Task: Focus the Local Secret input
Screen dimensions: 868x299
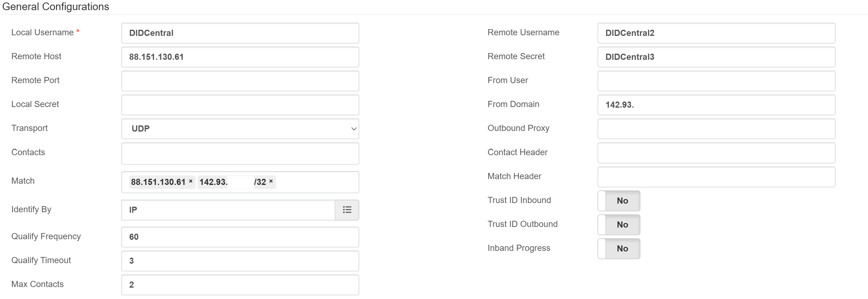Action: 240,105
